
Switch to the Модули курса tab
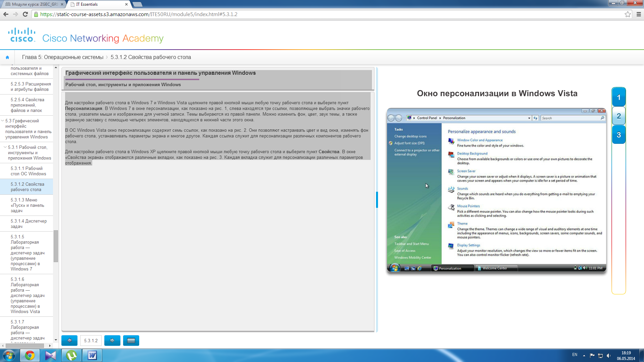(x=33, y=4)
